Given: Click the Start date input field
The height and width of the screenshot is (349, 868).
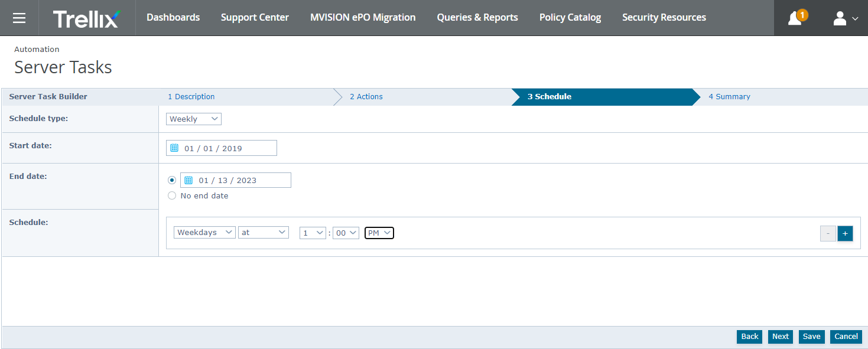Looking at the screenshot, I should click(x=222, y=148).
